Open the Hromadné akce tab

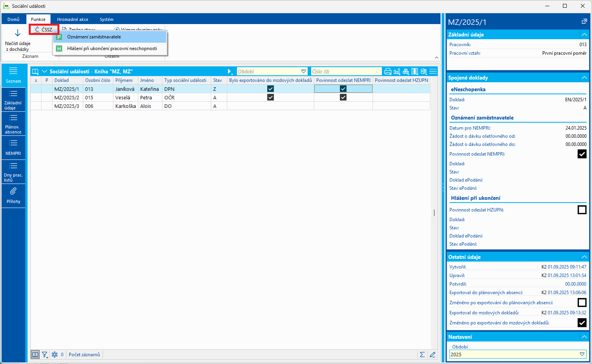(x=73, y=19)
